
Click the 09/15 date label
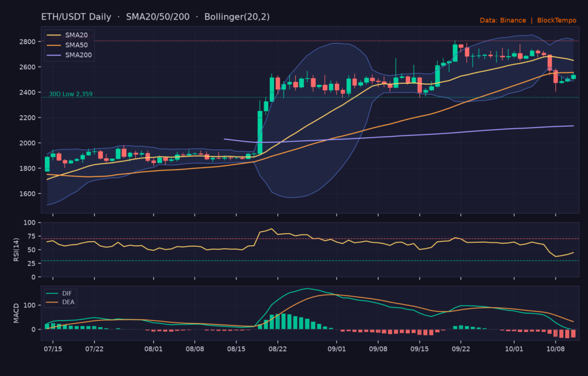click(420, 348)
